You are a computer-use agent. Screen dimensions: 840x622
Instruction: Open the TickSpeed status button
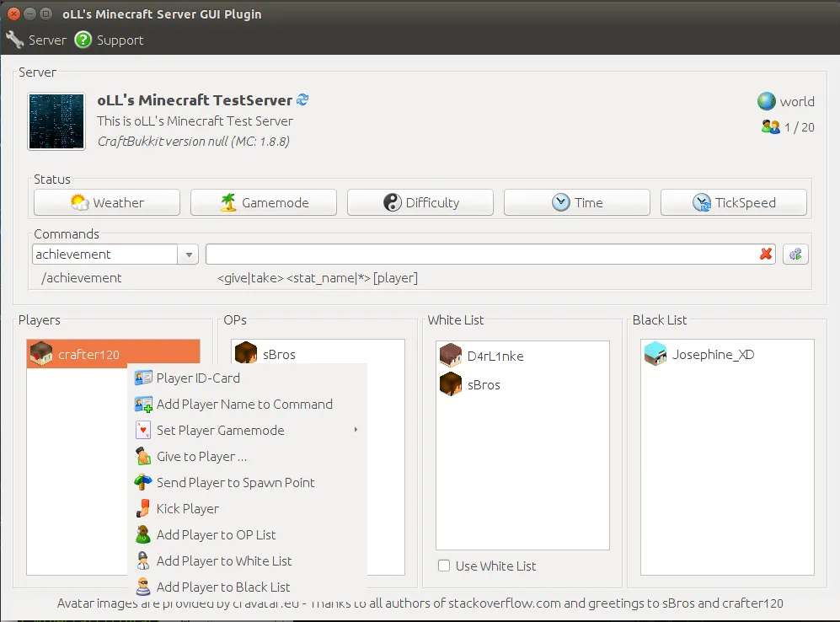tap(733, 202)
